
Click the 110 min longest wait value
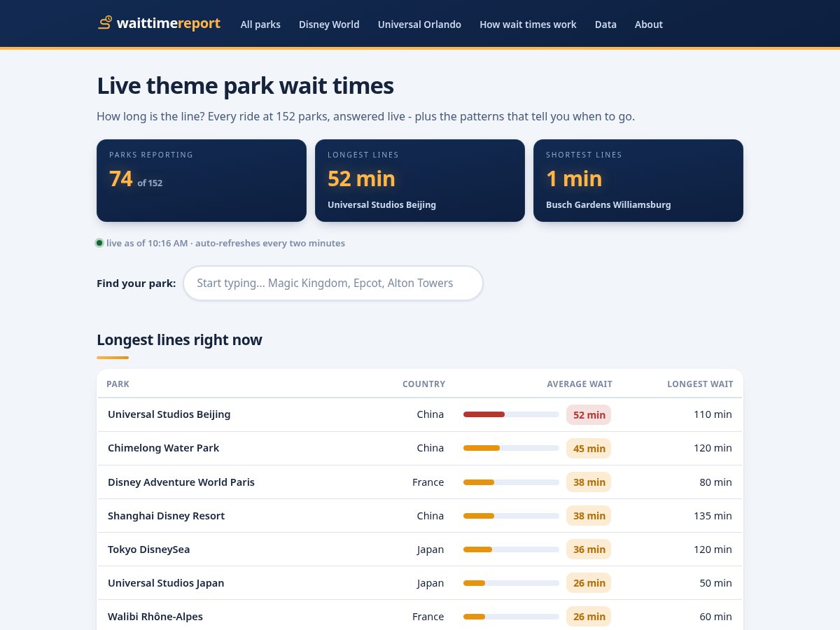(x=713, y=414)
